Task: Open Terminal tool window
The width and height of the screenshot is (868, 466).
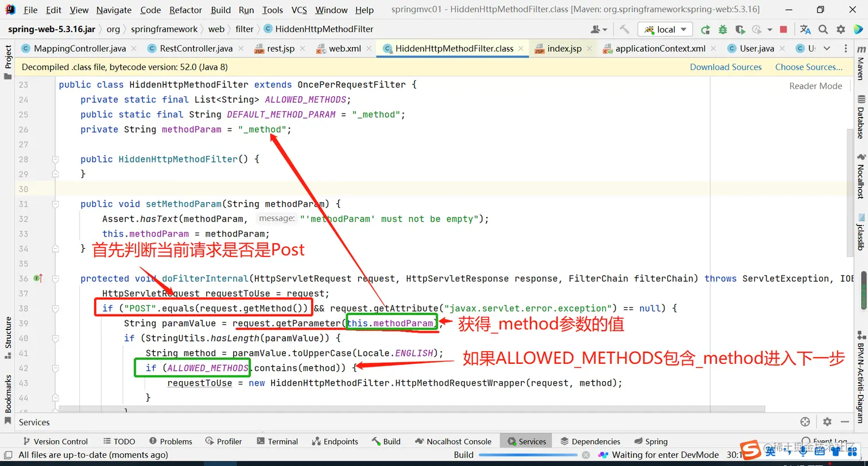Action: click(277, 441)
